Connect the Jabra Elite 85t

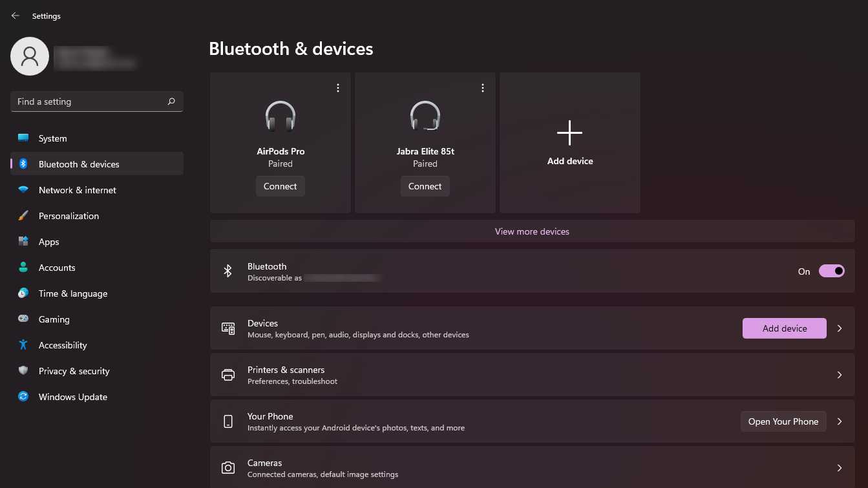[x=425, y=186]
